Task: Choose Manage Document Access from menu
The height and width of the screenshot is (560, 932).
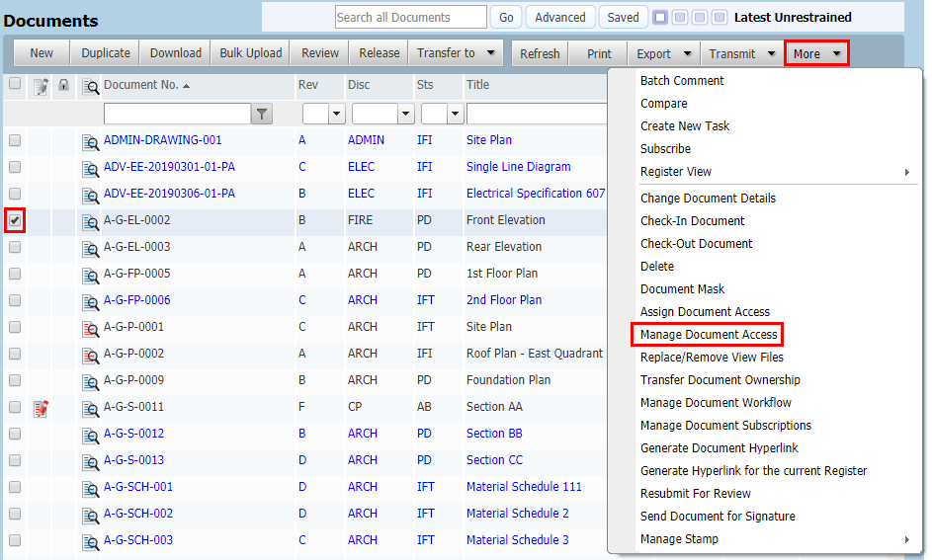Action: 708,335
